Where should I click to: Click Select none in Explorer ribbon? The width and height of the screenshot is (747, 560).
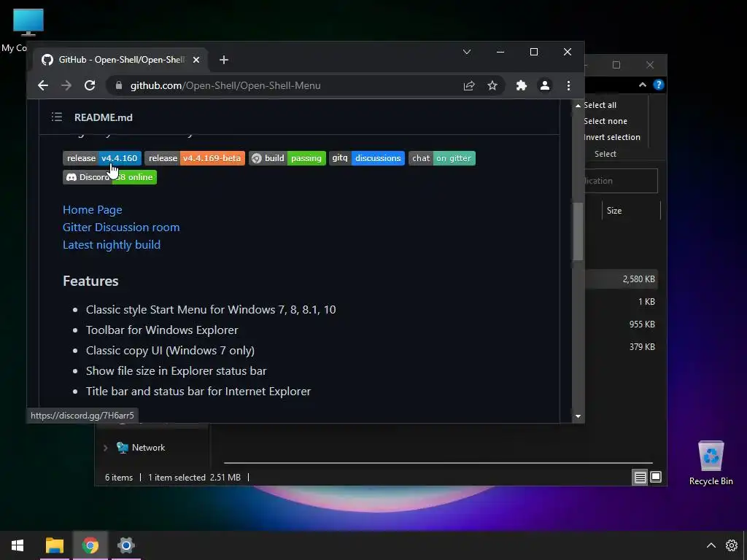click(x=605, y=122)
